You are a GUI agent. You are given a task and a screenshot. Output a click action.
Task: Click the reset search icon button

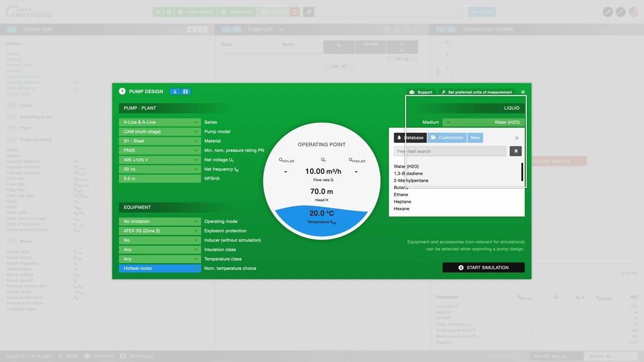pyautogui.click(x=515, y=151)
